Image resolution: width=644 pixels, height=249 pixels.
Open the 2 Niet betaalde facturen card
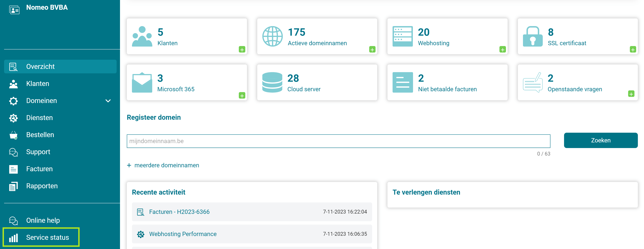447,82
